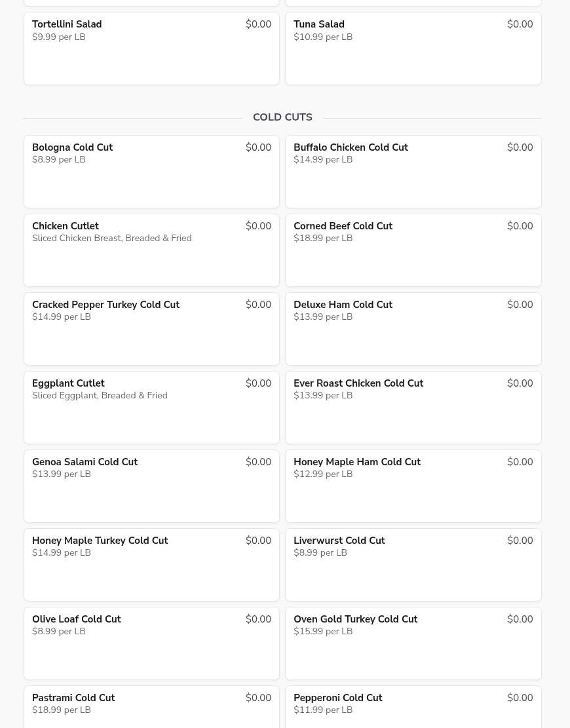The width and height of the screenshot is (570, 728).
Task: Open the Tortellini Salad item card
Action: (x=151, y=48)
